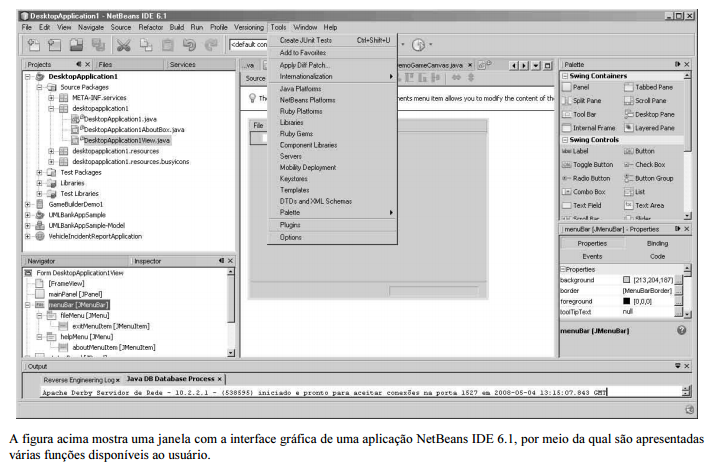Select the Check Box palette component
The image size is (714, 464).
pyautogui.click(x=650, y=165)
